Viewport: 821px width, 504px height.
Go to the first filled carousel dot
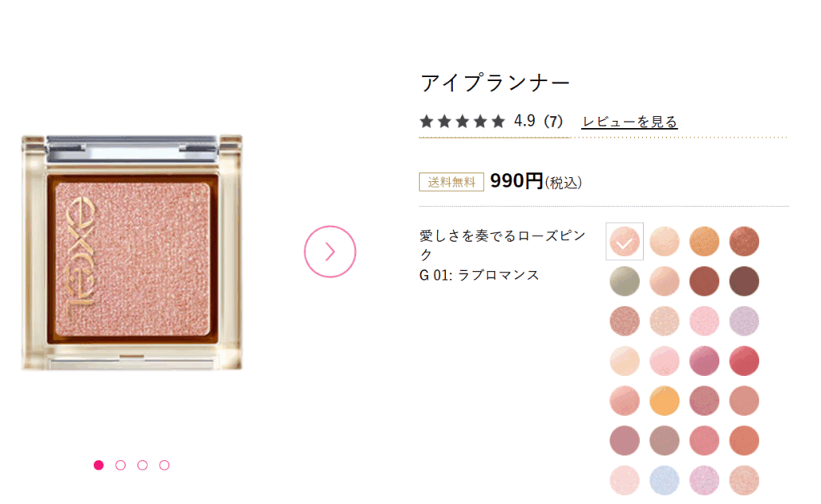(99, 466)
